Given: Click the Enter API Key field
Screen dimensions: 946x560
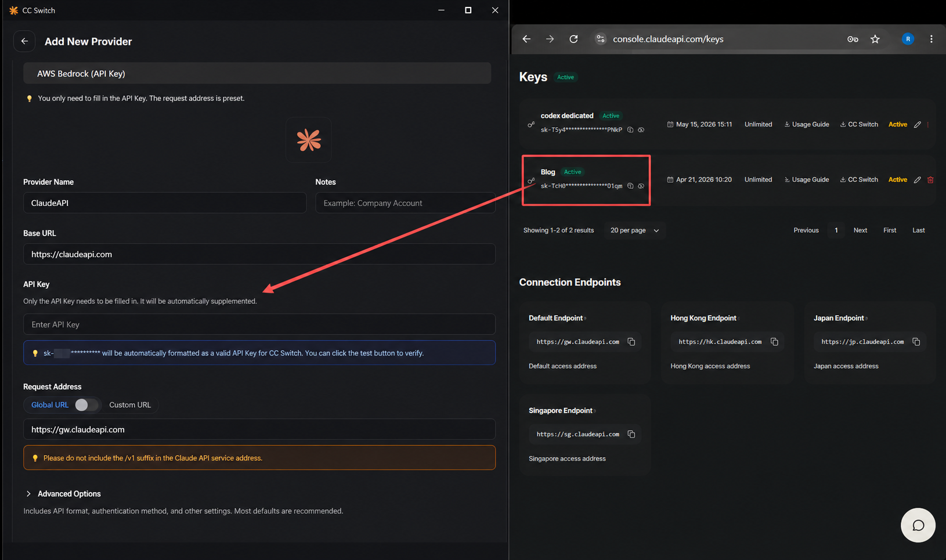Looking at the screenshot, I should (259, 324).
